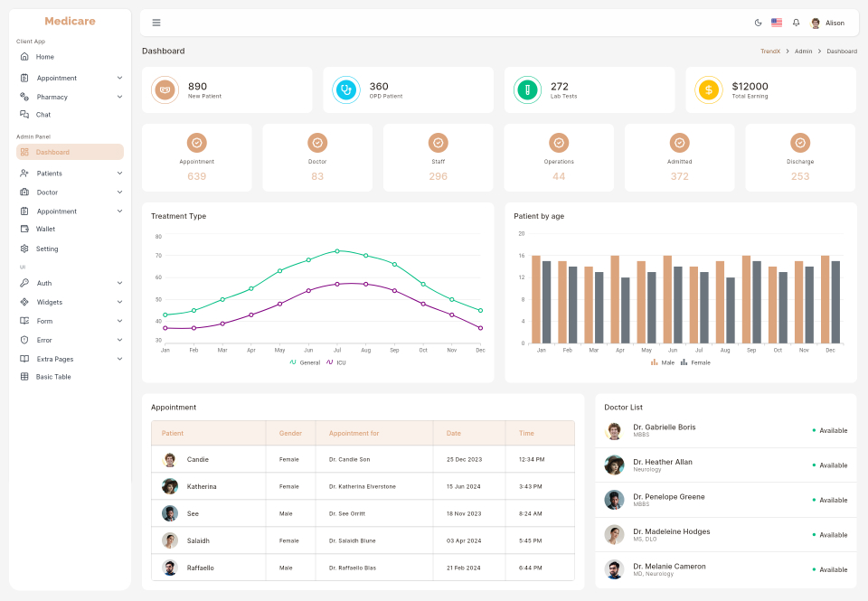This screenshot has height=601, width=868.
Task: Toggle dark mode with the moon icon
Action: pos(758,23)
